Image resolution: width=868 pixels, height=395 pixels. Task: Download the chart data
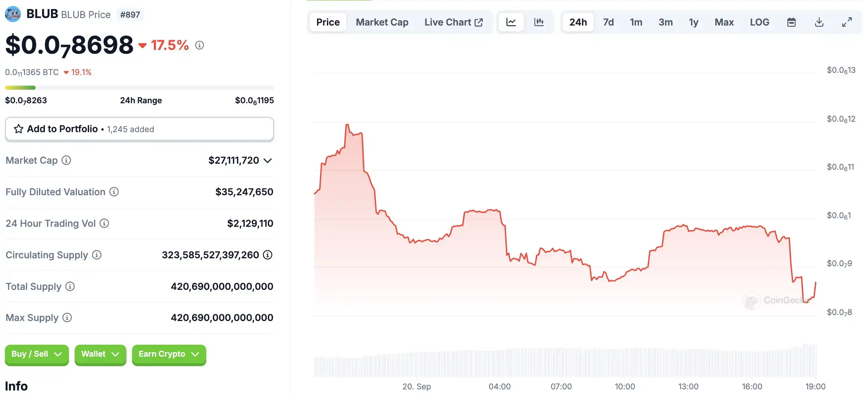coord(819,22)
